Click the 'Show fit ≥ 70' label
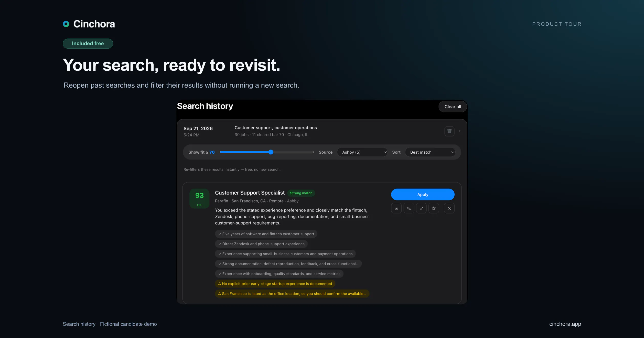 pos(201,152)
